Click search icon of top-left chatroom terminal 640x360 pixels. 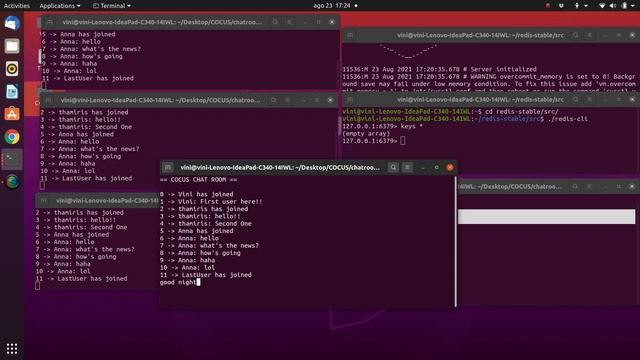tap(275, 22)
